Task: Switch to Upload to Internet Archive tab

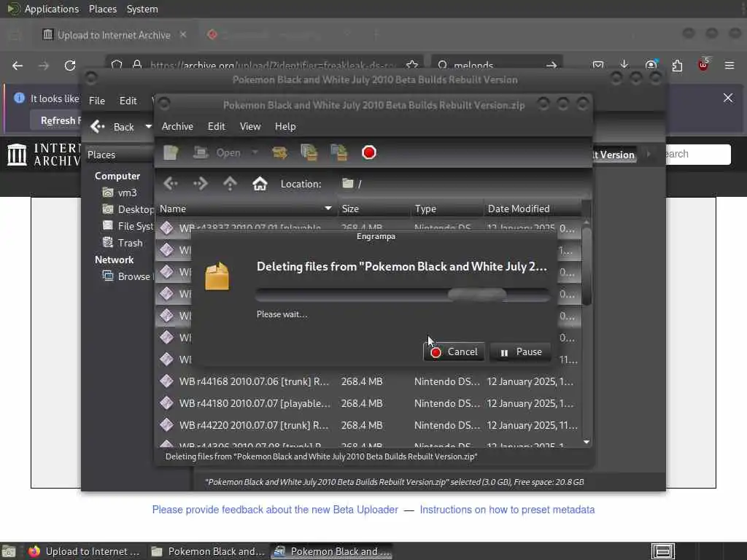Action: point(113,35)
